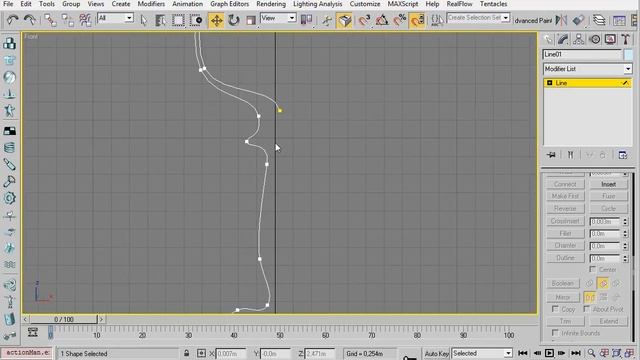The image size is (640, 360).
Task: Click the Select and Manipulate icon
Action: click(x=327, y=20)
